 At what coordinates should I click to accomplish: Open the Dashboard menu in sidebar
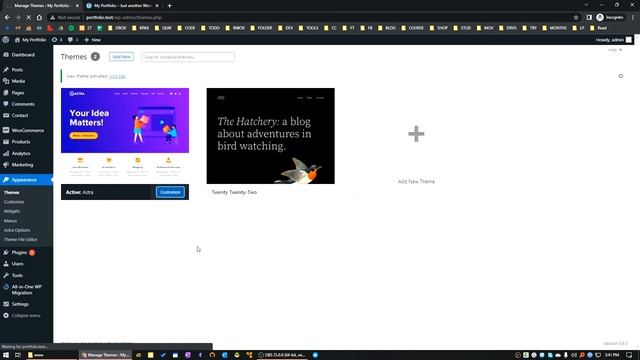point(23,55)
